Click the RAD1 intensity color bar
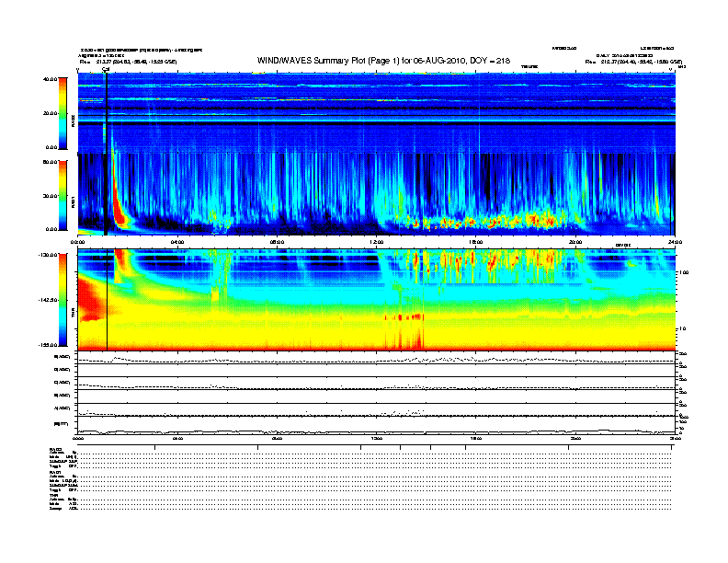The width and height of the screenshot is (728, 563). pyautogui.click(x=63, y=195)
